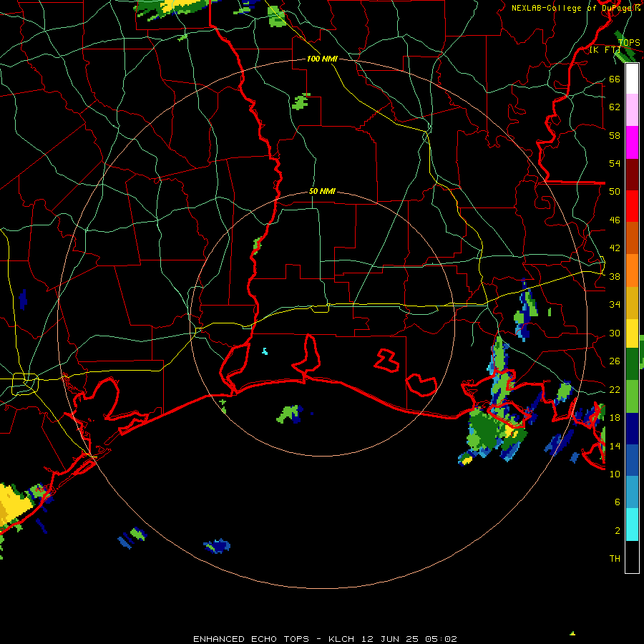644x644 pixels.
Task: Click the green echo beside the '100 NMI' label
Action: pyautogui.click(x=301, y=101)
